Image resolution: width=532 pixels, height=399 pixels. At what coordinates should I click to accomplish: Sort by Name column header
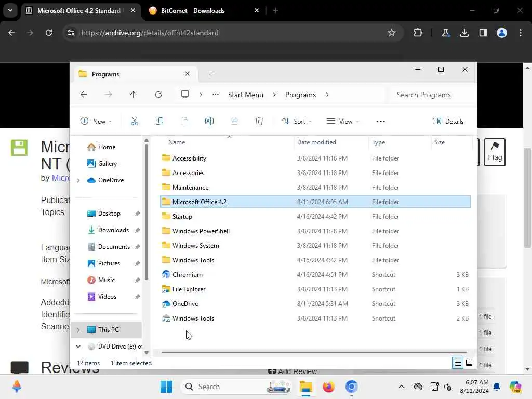(x=227, y=142)
